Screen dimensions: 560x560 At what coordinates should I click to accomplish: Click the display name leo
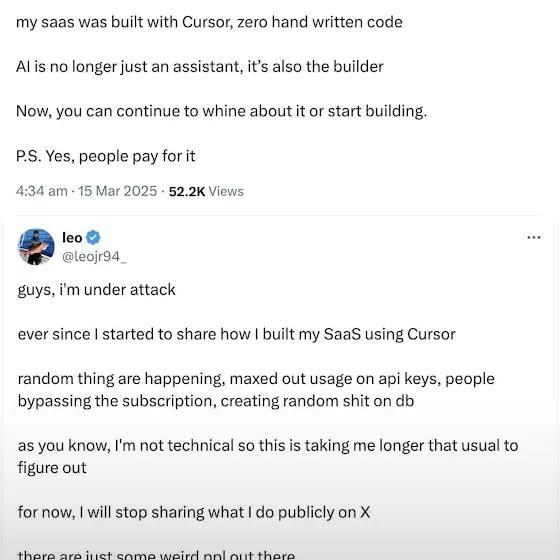coord(72,238)
